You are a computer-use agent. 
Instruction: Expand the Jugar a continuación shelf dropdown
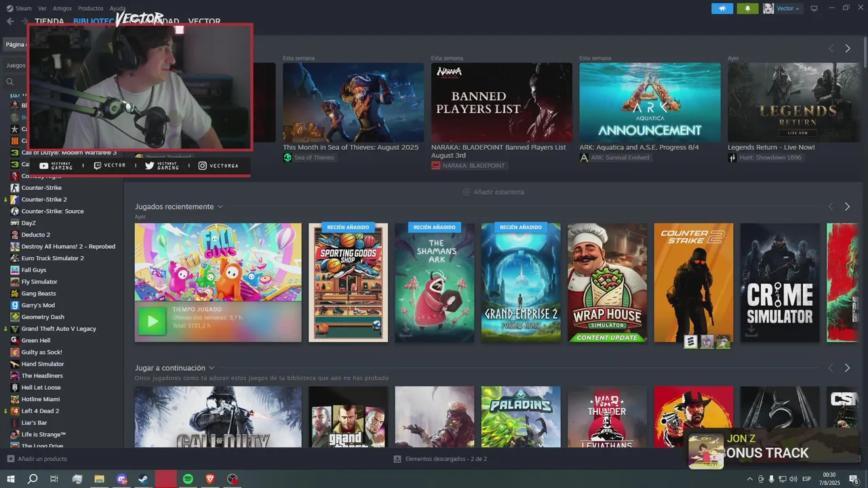click(x=212, y=368)
